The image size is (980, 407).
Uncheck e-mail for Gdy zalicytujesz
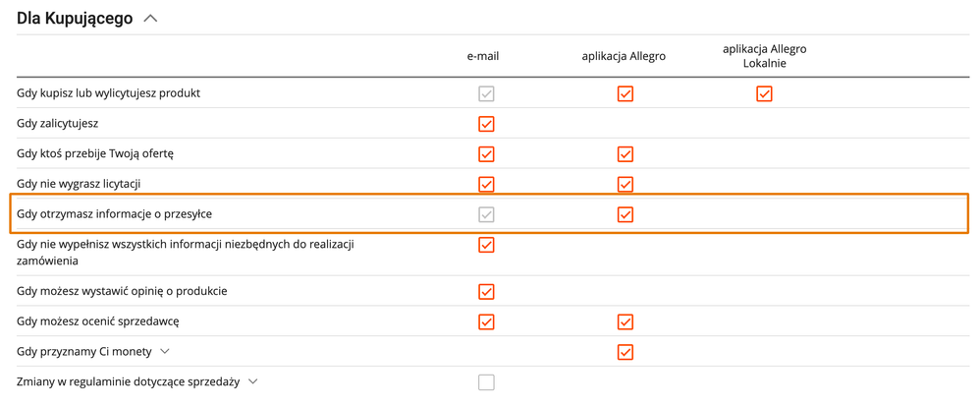click(x=486, y=124)
